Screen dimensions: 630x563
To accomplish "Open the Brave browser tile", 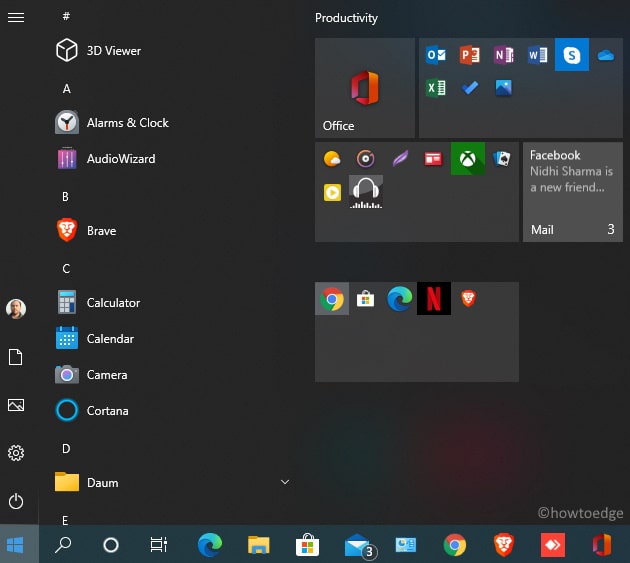I will [x=468, y=298].
